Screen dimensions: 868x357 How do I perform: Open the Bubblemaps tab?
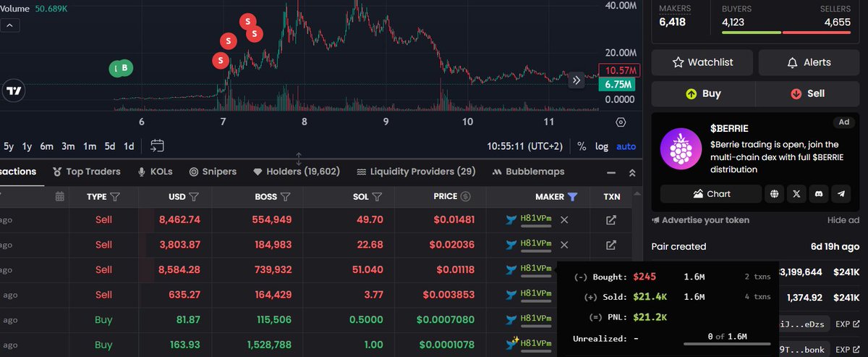tap(528, 172)
